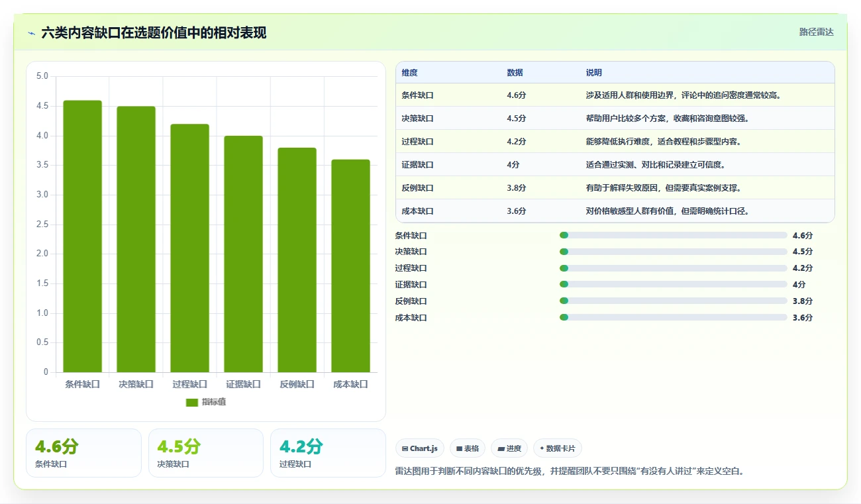Click the 条件缺口 bar in the chart
861x504 pixels.
click(x=83, y=236)
